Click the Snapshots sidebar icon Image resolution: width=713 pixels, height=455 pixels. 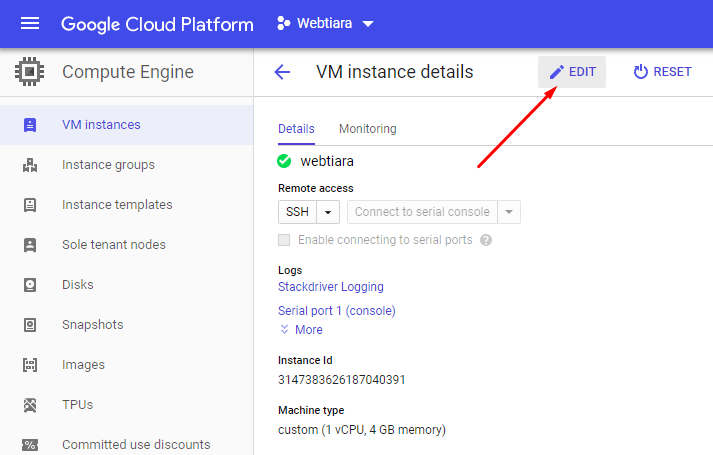(x=30, y=325)
